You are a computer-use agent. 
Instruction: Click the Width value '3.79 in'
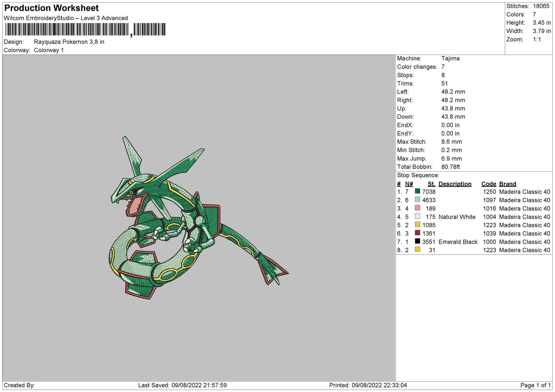point(542,31)
